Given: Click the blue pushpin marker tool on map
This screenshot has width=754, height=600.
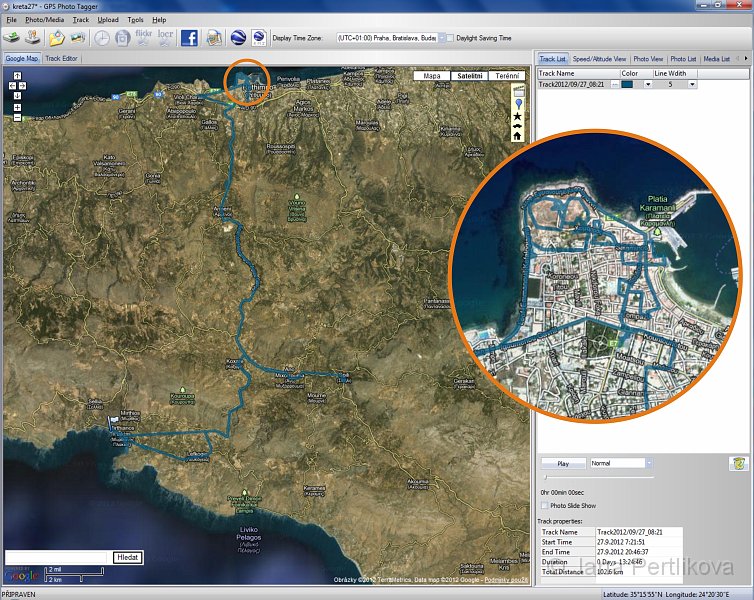Looking at the screenshot, I should click(x=518, y=104).
